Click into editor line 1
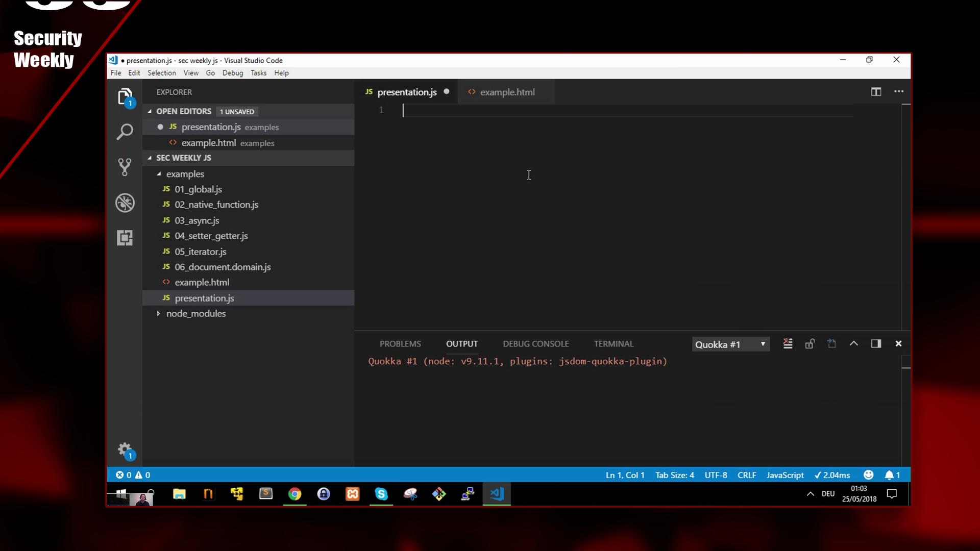 click(x=628, y=110)
